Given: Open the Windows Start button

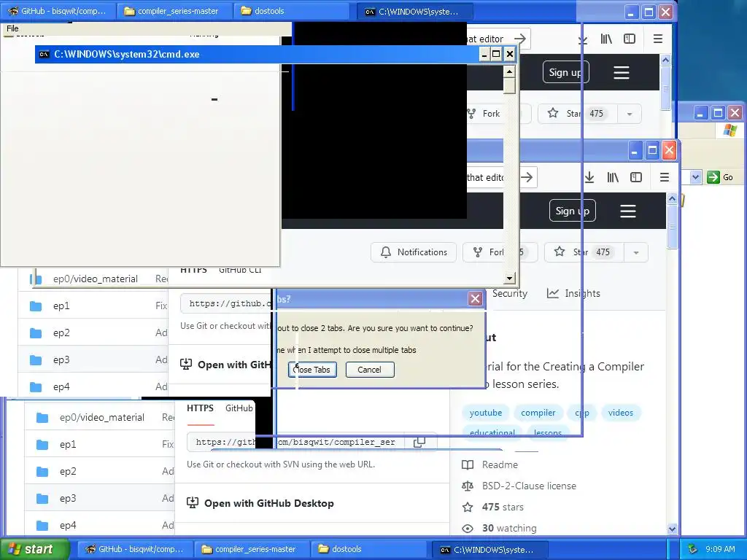Looking at the screenshot, I should pyautogui.click(x=34, y=549).
